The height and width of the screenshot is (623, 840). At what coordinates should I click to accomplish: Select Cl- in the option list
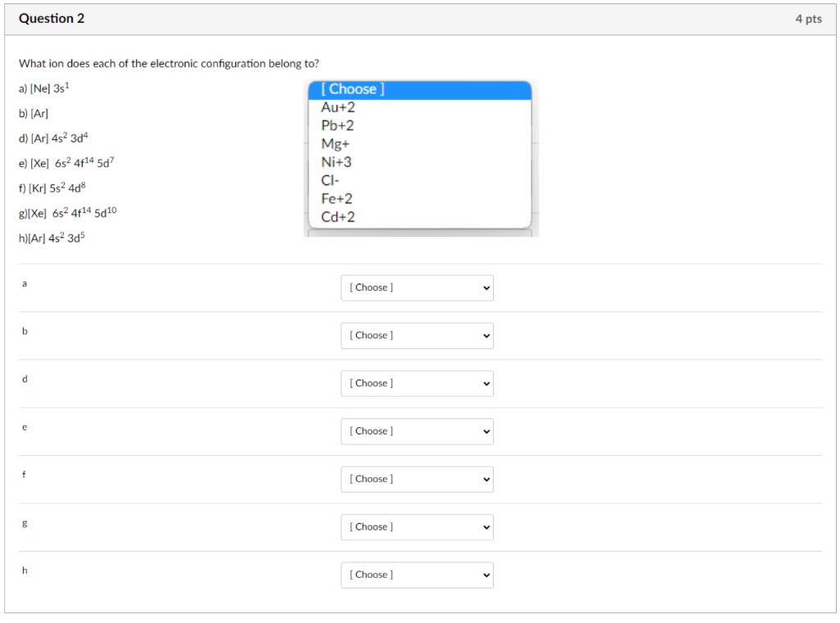pyautogui.click(x=420, y=180)
